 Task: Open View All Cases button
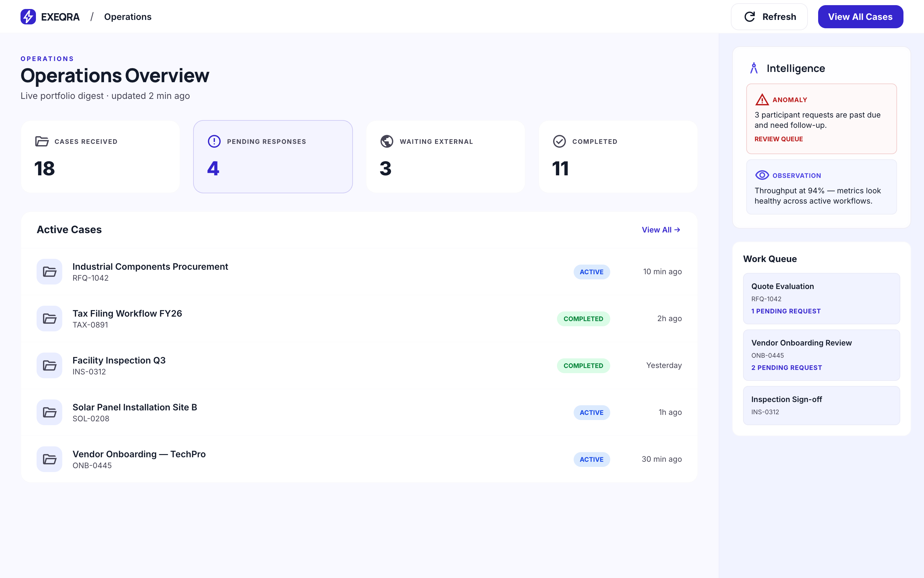coord(860,17)
